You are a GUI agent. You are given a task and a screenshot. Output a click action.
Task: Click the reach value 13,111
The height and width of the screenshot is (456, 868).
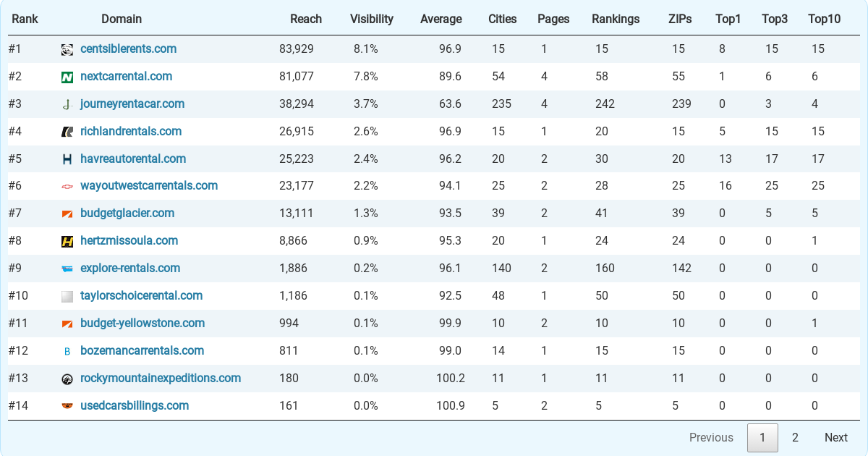[x=297, y=213]
